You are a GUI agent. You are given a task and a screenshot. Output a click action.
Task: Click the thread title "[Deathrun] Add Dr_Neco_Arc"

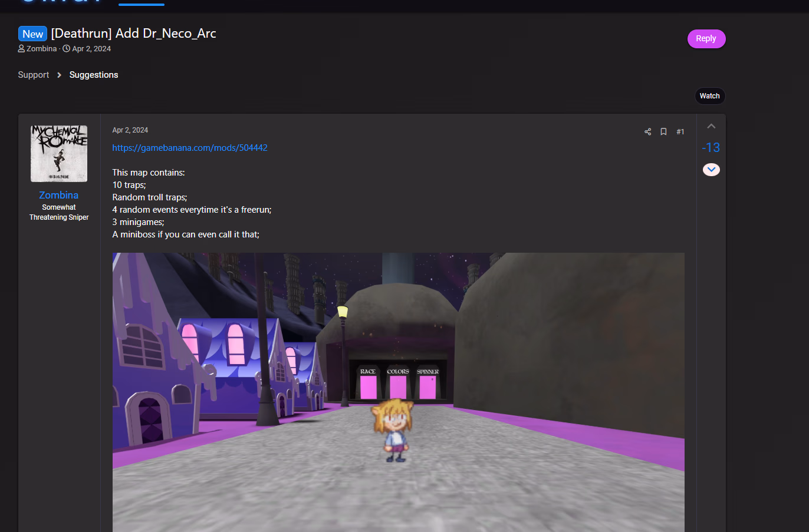[x=134, y=34]
